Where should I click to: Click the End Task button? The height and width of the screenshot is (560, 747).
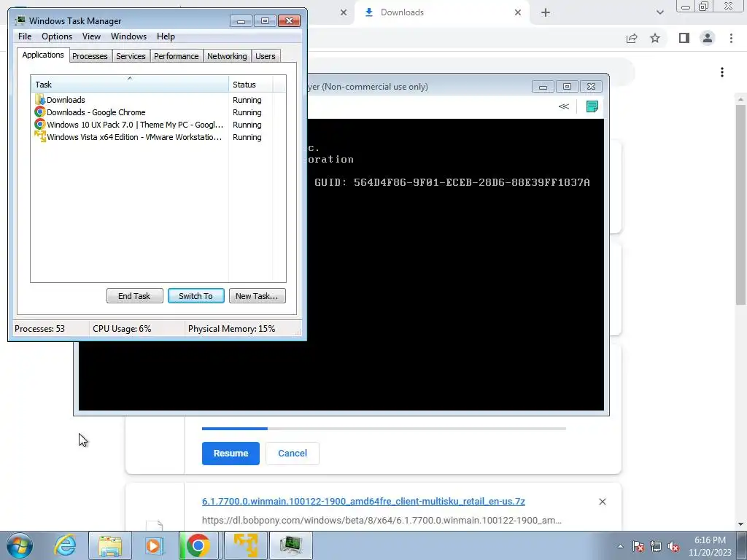pos(134,296)
